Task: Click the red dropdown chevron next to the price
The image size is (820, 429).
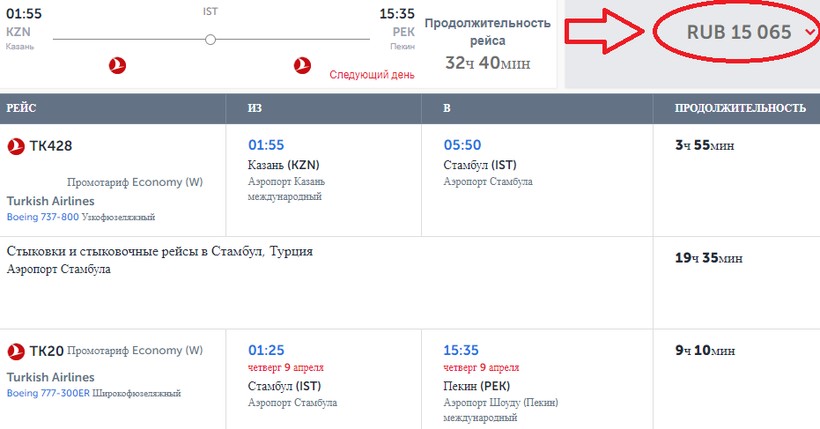Action: [x=809, y=33]
